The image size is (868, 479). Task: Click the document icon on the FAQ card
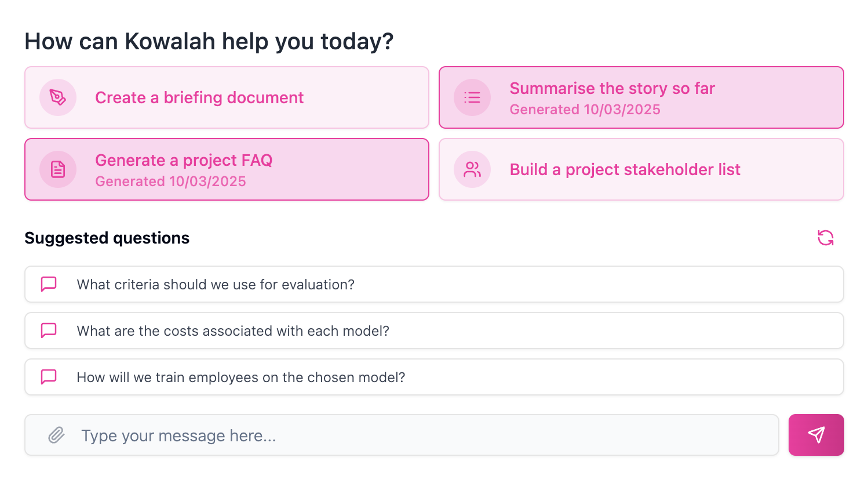coord(58,169)
